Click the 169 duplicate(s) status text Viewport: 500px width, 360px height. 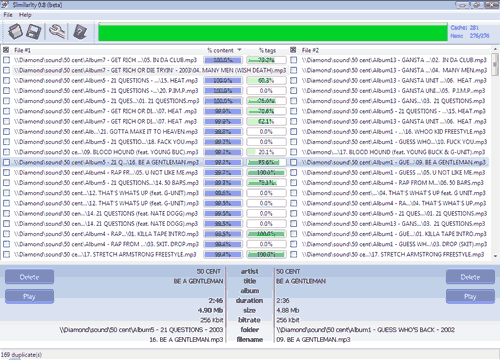click(21, 354)
